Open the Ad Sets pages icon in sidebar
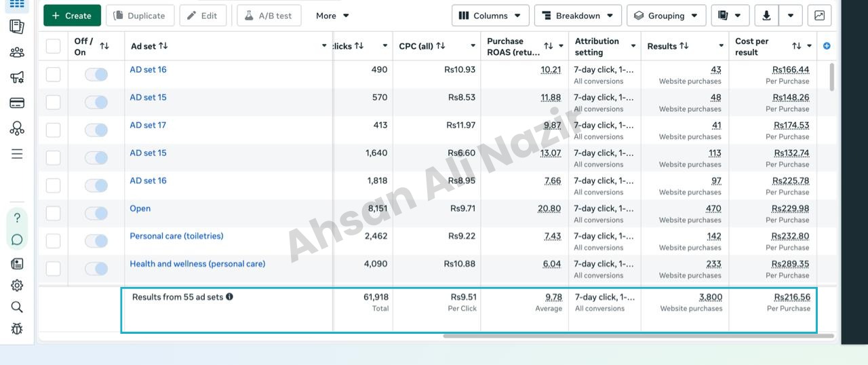The width and height of the screenshot is (868, 365). [x=17, y=27]
